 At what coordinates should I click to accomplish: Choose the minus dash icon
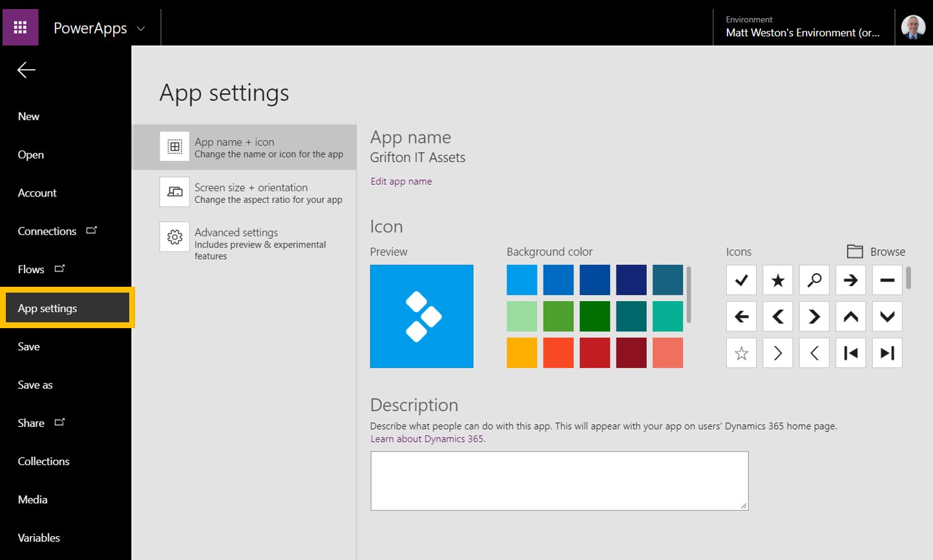point(887,280)
